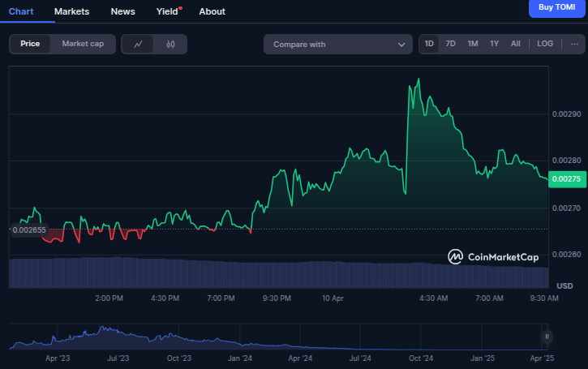
Task: Click the range slider pause handle
Action: click(547, 337)
